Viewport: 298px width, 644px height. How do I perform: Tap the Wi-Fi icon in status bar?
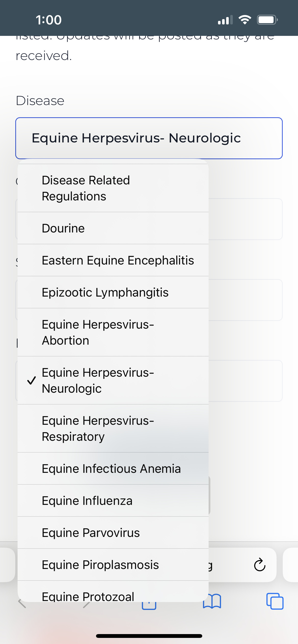(x=245, y=20)
